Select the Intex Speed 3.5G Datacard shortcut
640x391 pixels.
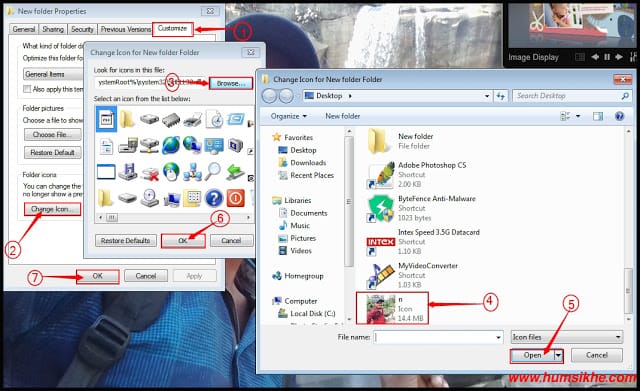(x=423, y=242)
